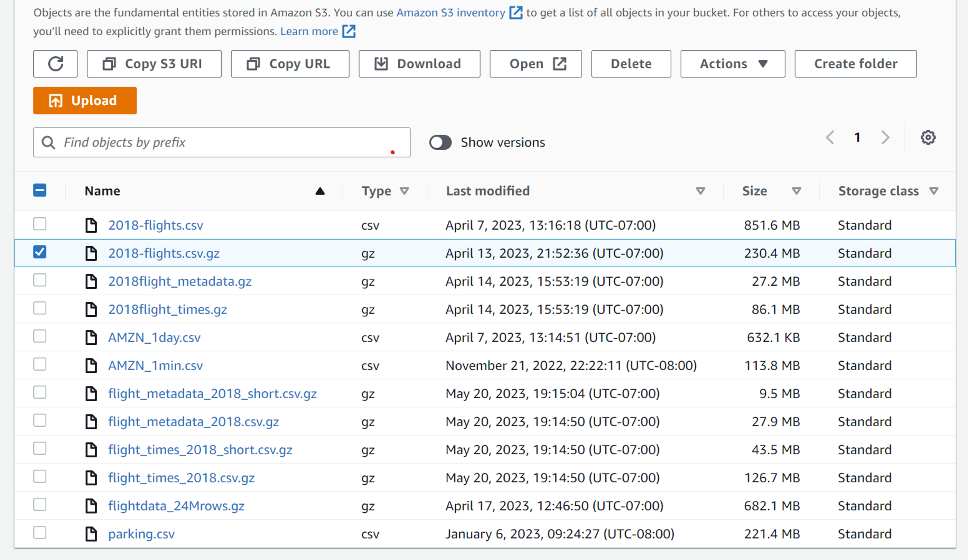Sort by Last modified column arrow
Viewport: 968px width, 560px height.
(700, 191)
